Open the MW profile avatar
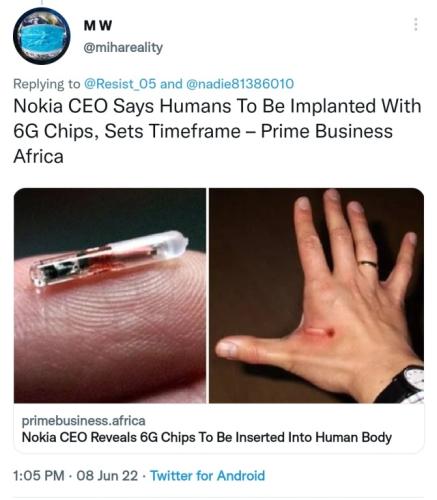This screenshot has height=500, width=437. [x=41, y=35]
